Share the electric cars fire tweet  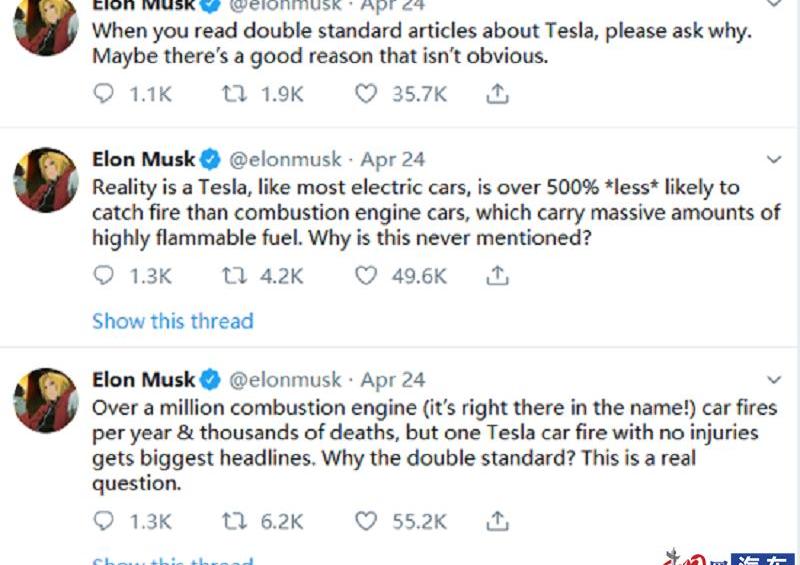tap(497, 275)
